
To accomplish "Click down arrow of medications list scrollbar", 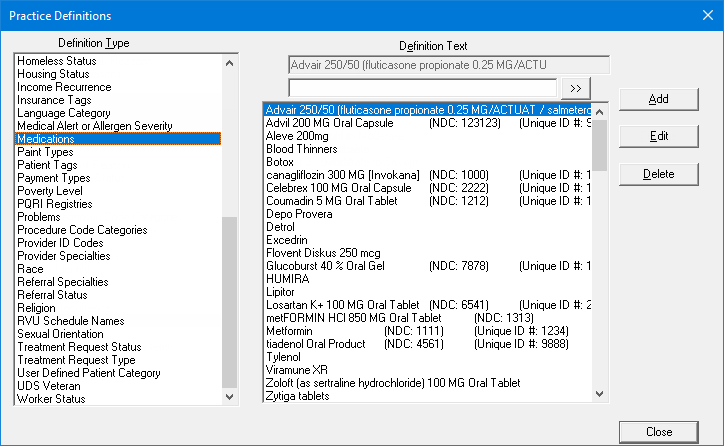I will tap(599, 394).
